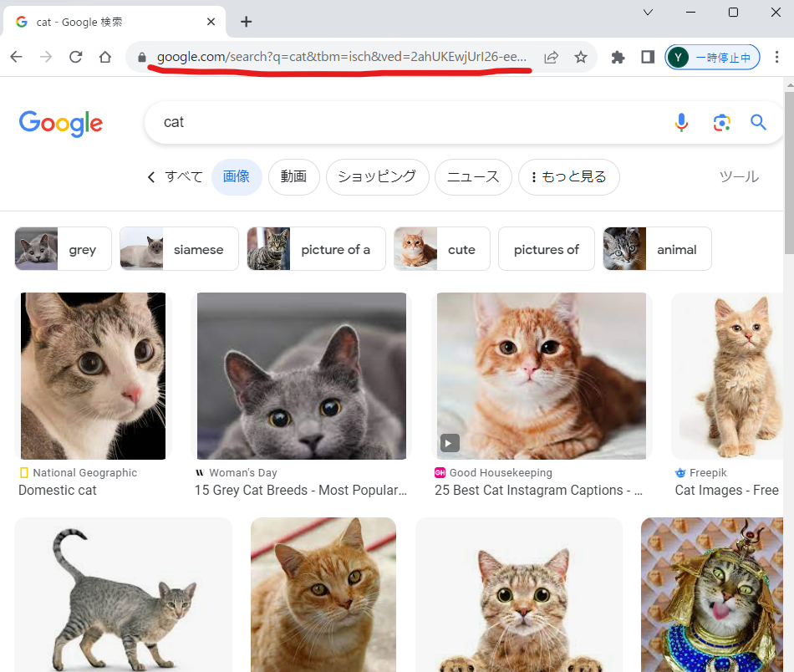This screenshot has height=672, width=794.
Task: Click the magnifying glass search icon
Action: [x=758, y=123]
